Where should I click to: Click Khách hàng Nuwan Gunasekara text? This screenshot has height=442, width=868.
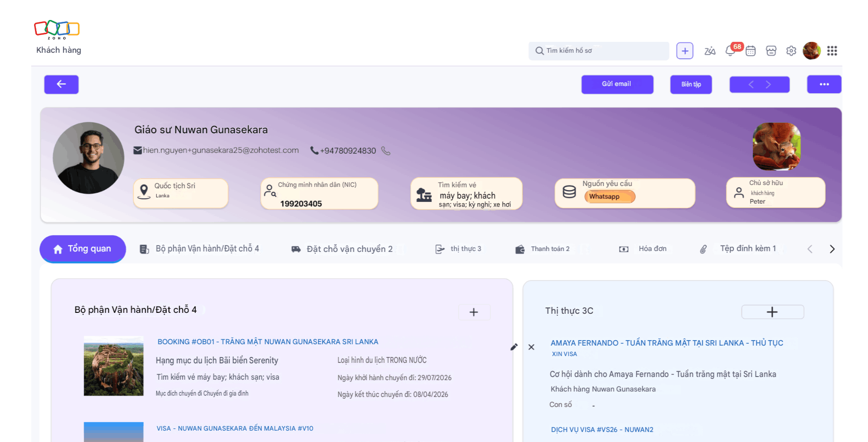603,389
